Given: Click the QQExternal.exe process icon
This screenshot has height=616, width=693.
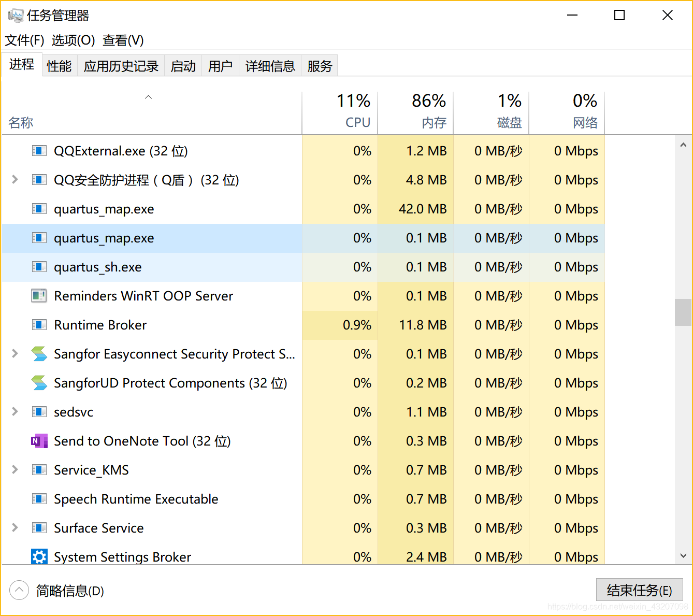Looking at the screenshot, I should (39, 151).
